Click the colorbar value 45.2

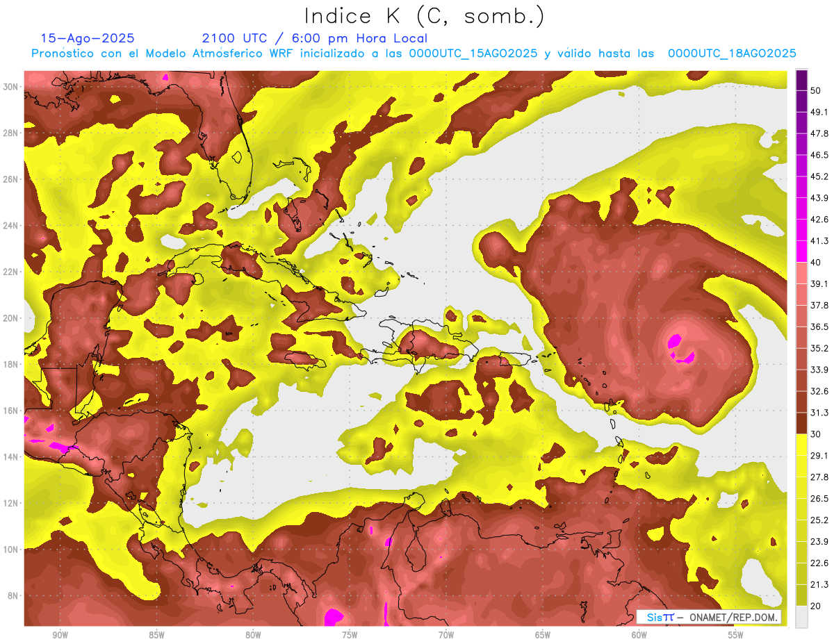point(819,176)
